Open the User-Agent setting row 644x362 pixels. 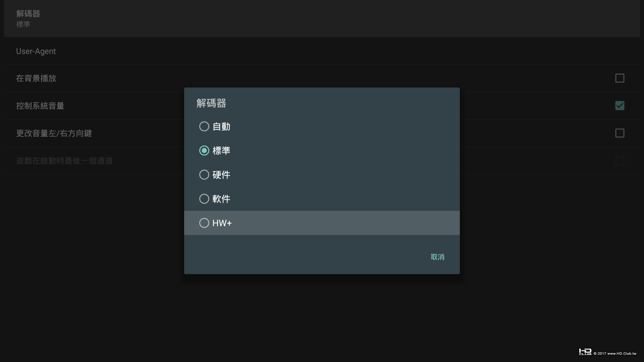(36, 51)
